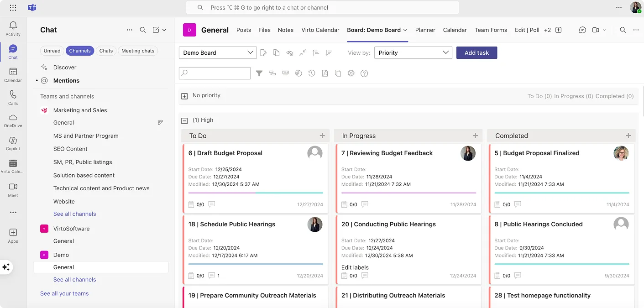Select the Meeting chats filter
This screenshot has width=644, height=308.
pos(138,51)
